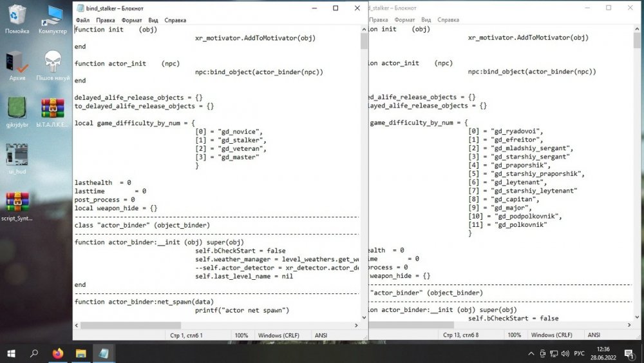Launch Firefox from the taskbar

coord(58,353)
